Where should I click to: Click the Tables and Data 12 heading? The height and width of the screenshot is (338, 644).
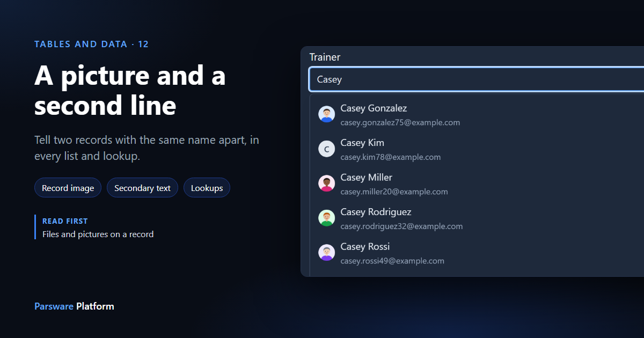(x=91, y=44)
